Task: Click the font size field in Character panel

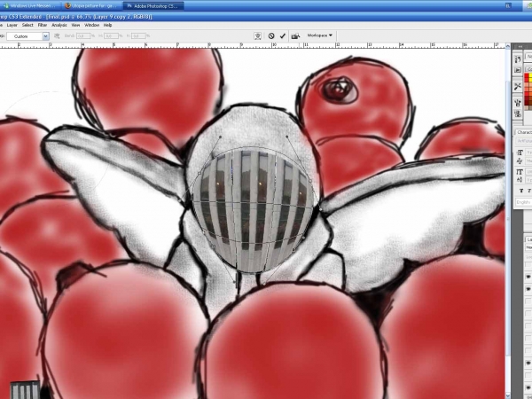Action: (x=528, y=153)
